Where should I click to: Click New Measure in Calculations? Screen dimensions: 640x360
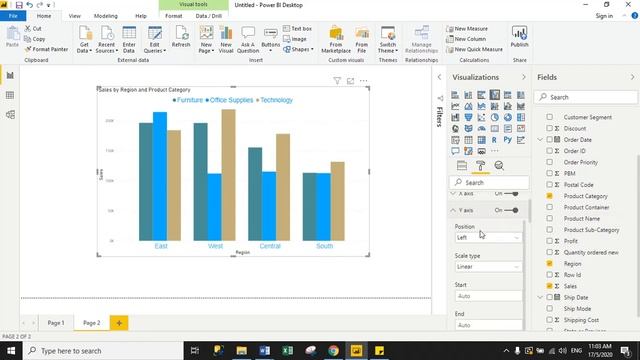pos(467,29)
